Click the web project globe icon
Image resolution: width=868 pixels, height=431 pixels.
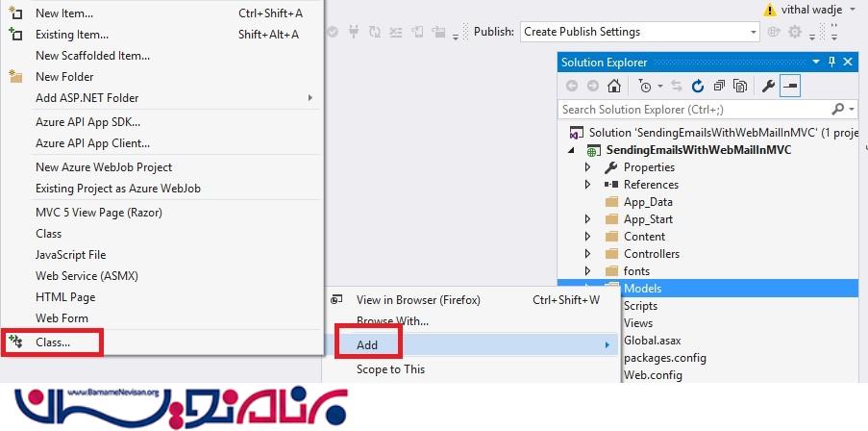pyautogui.click(x=593, y=150)
